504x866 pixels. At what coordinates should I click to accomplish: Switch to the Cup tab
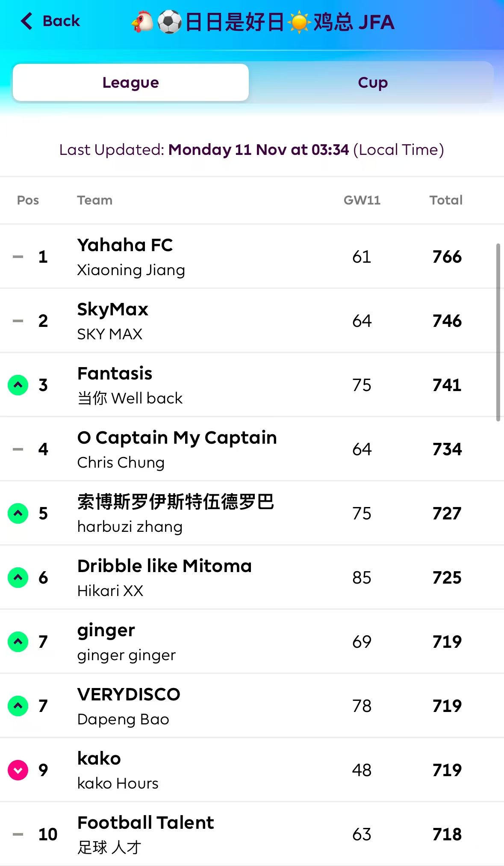(x=373, y=83)
